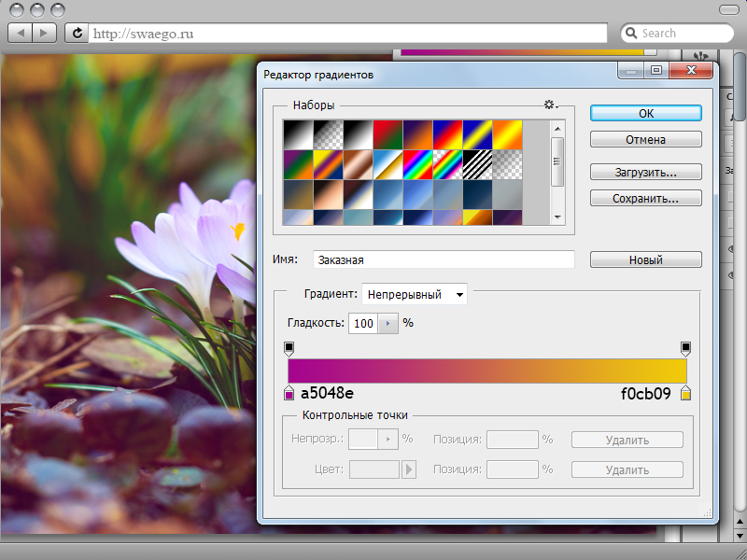Close the Редактор градиентов dialog

pos(691,71)
